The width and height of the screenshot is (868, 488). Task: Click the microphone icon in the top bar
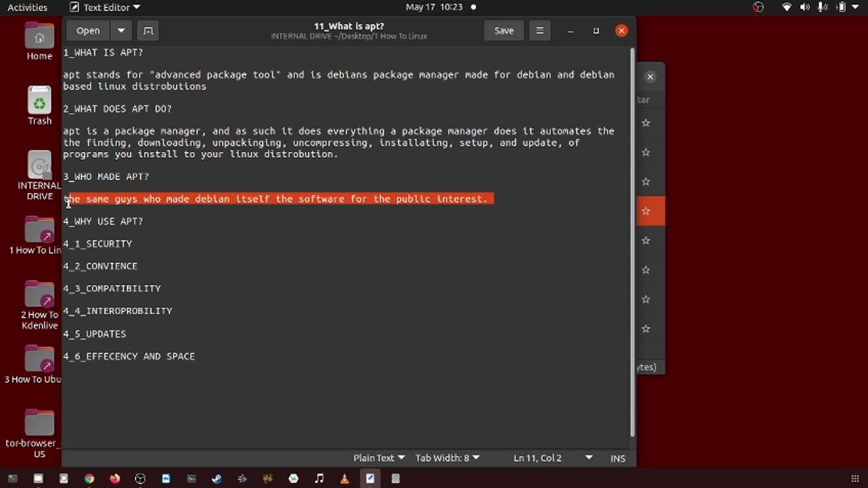(x=823, y=7)
